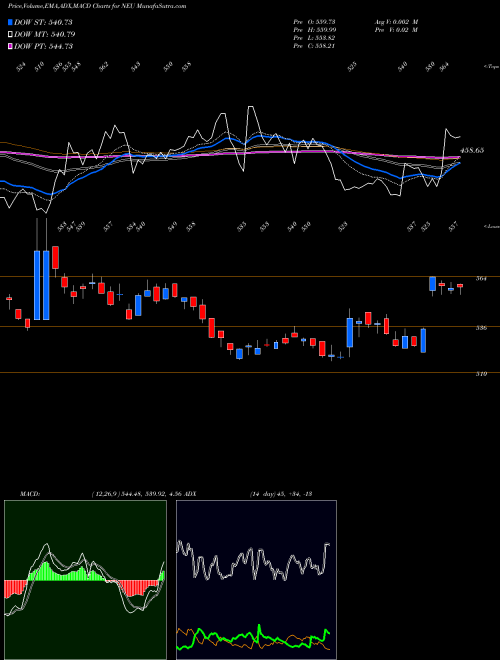This screenshot has width=500, height=660.
Task: Click the blue DOW ST legend swatch
Action: point(11,22)
